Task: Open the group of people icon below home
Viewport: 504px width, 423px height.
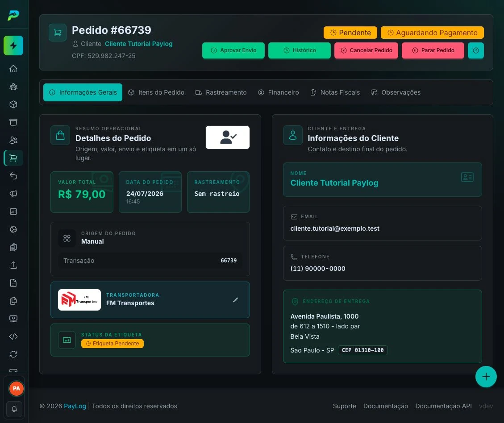Action: 13,87
